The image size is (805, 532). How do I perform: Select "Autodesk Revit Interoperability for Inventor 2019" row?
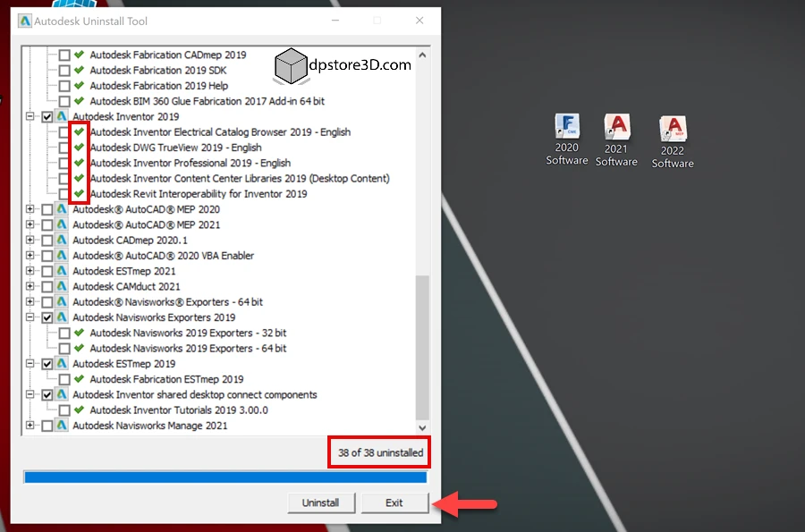[199, 194]
